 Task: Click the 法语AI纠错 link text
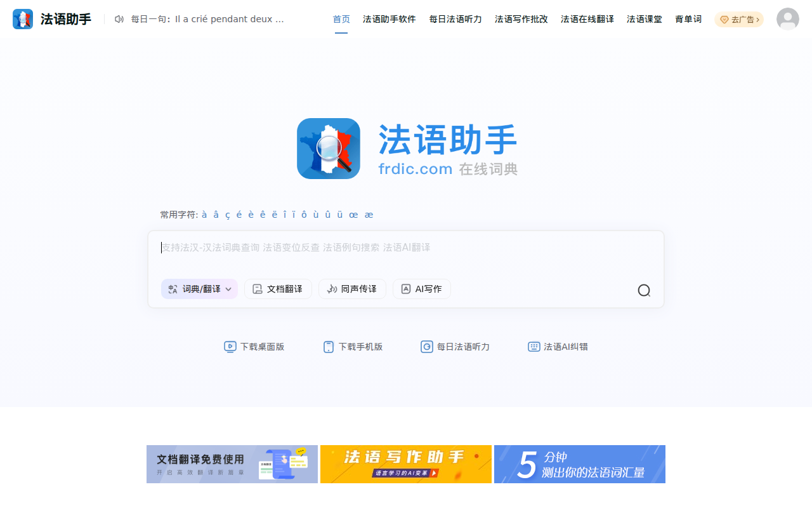point(566,347)
